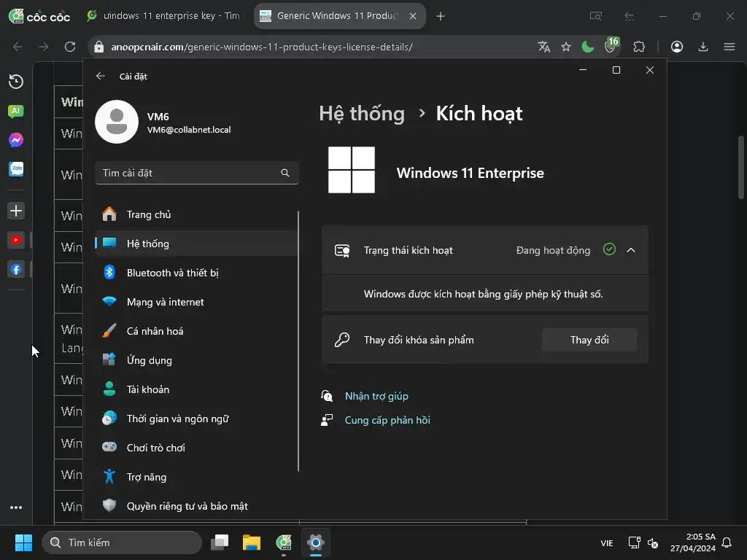
Task: Click the Settings sidebar scrollbar
Action: 298,341
